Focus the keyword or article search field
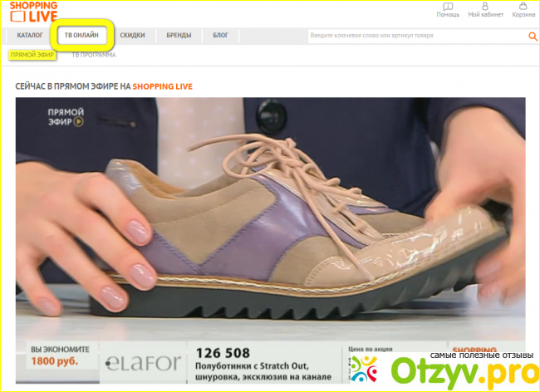Image resolution: width=540 pixels, height=392 pixels. (x=415, y=37)
